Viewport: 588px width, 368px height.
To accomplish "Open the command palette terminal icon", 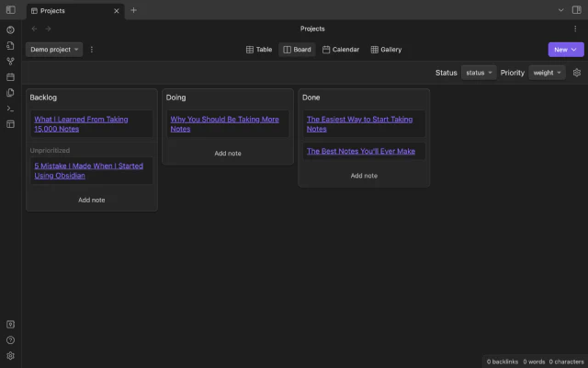I will (10, 108).
